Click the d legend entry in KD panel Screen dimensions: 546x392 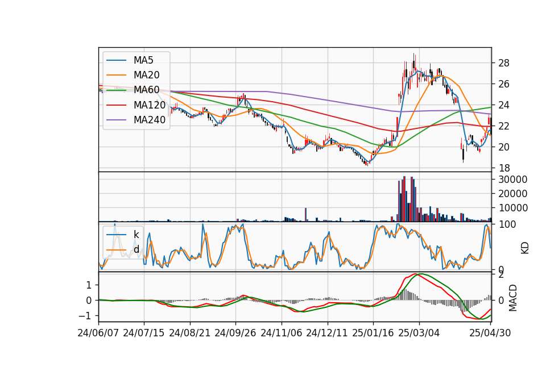tap(136, 249)
